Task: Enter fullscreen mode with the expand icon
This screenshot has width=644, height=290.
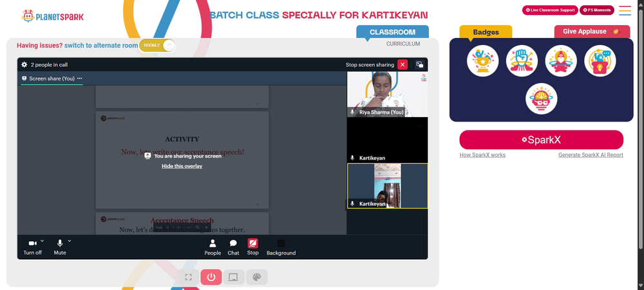Action: [x=189, y=277]
